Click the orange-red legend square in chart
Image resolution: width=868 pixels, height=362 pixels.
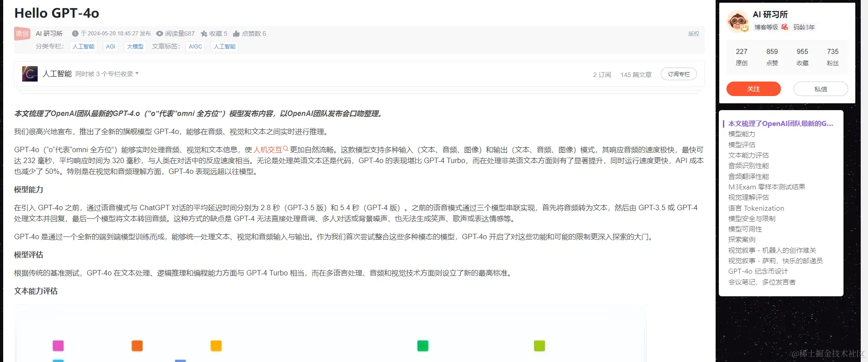point(137,346)
